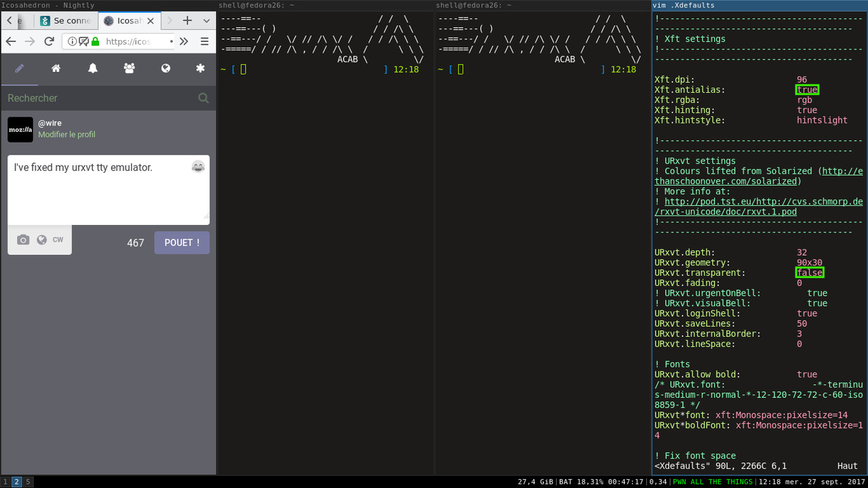This screenshot has height=488, width=868.
Task: Click into the Rechercher search field
Action: (98, 98)
